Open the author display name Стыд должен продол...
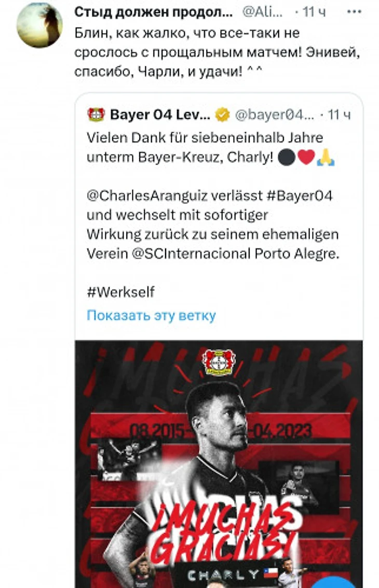Viewport: 379px width, 588px height. [x=153, y=12]
